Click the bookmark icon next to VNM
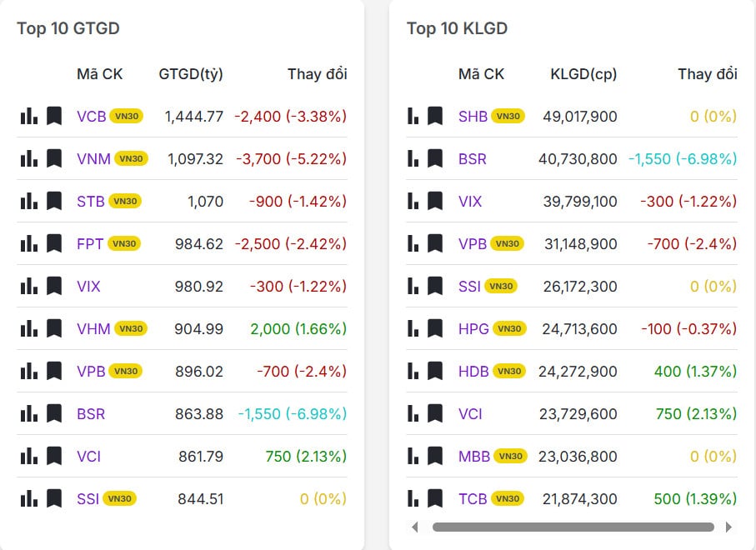The height and width of the screenshot is (550, 756). click(x=53, y=158)
